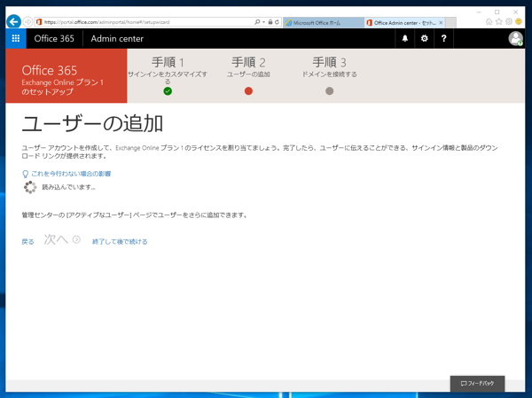The width and height of the screenshot is (532, 398).
Task: Open the Office 365 app launcher grid
Action: (x=16, y=38)
